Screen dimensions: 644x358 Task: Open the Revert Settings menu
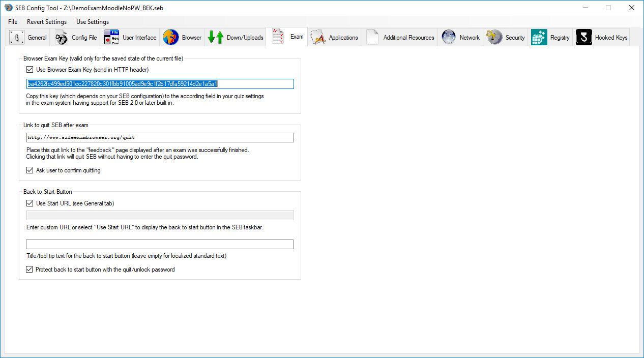tap(47, 22)
